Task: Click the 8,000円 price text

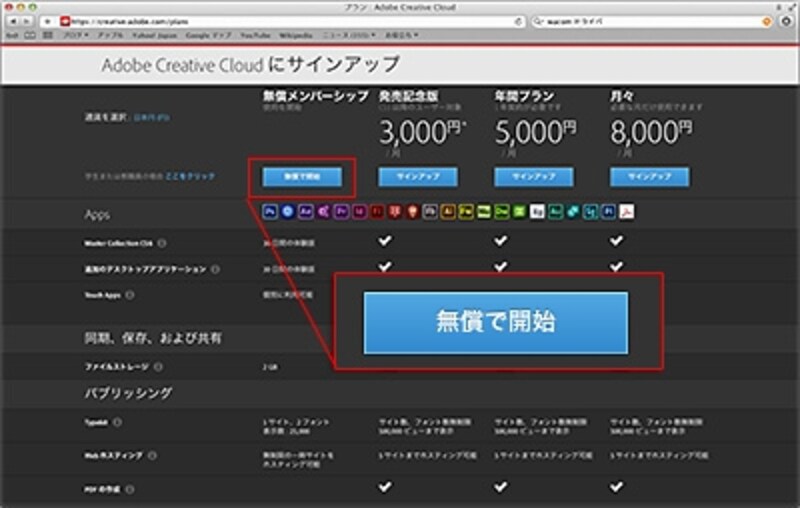Action: point(652,133)
